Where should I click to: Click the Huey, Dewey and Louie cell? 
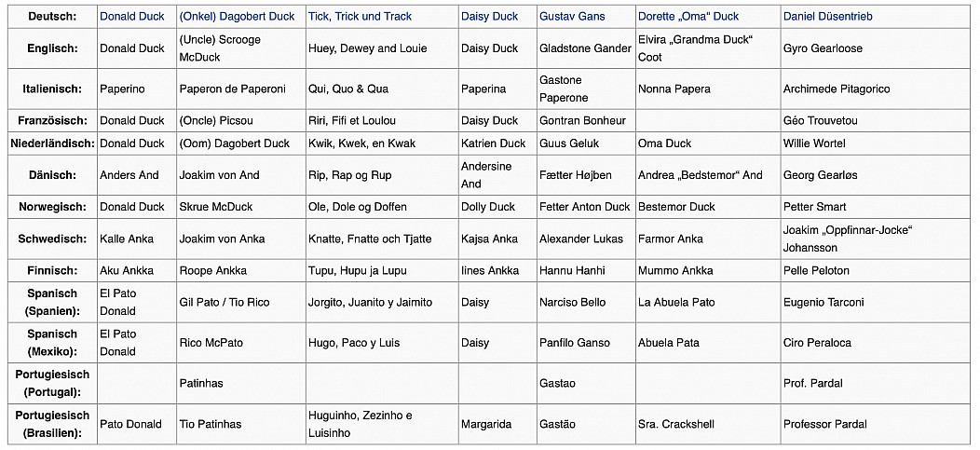point(382,48)
